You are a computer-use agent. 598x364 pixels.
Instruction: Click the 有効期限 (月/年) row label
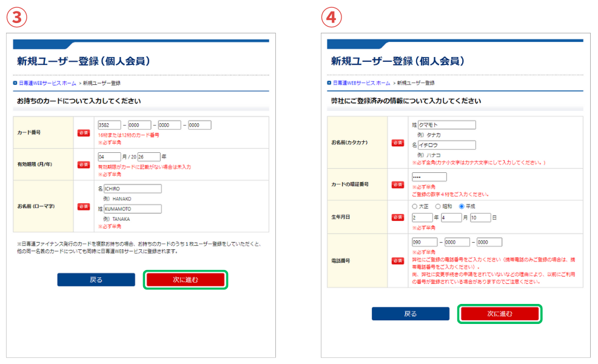pyautogui.click(x=35, y=164)
